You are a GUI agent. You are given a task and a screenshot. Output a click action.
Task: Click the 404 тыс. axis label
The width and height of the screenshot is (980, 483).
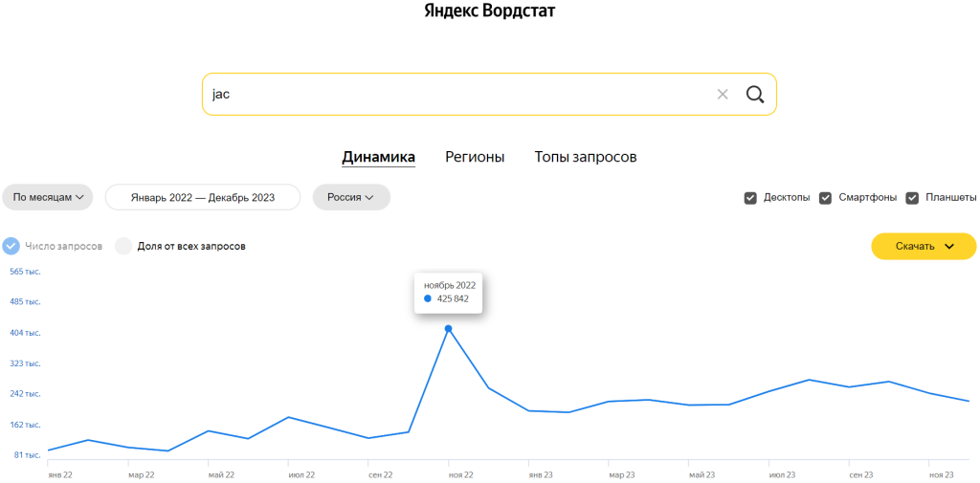[25, 333]
